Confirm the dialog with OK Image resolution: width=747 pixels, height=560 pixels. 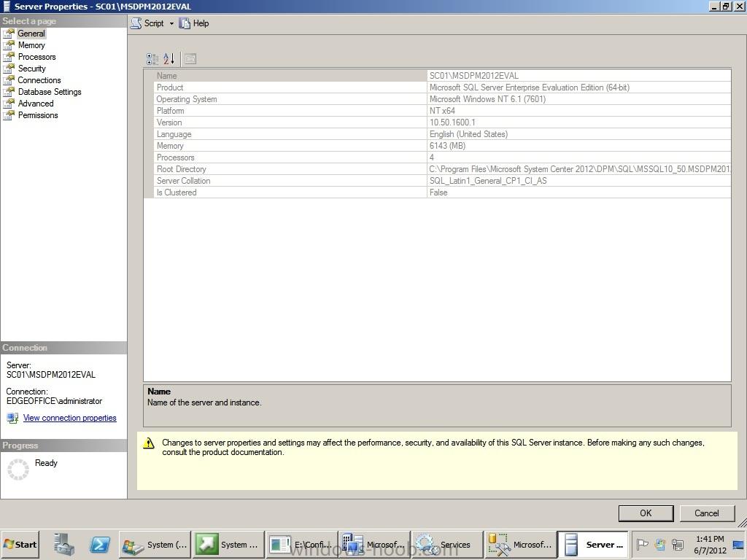pos(646,513)
